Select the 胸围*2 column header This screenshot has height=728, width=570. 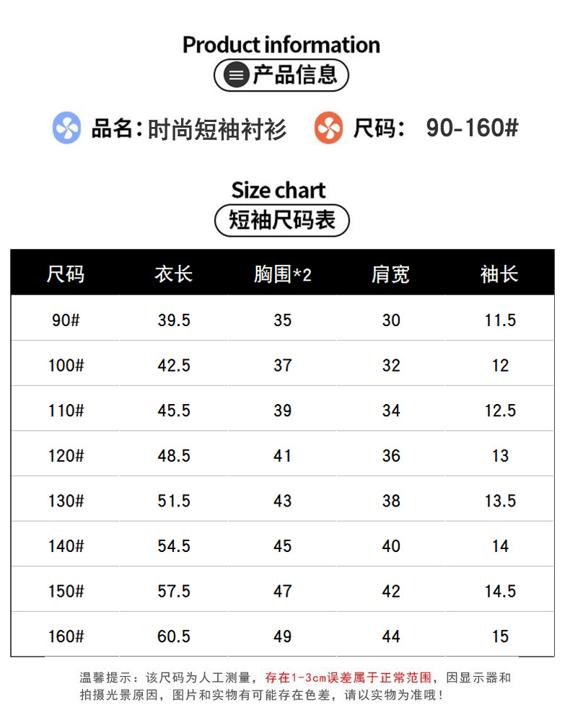(283, 274)
